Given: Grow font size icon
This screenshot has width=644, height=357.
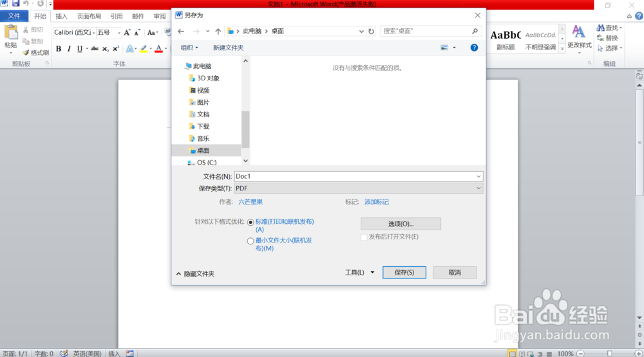Looking at the screenshot, I should click(x=128, y=32).
